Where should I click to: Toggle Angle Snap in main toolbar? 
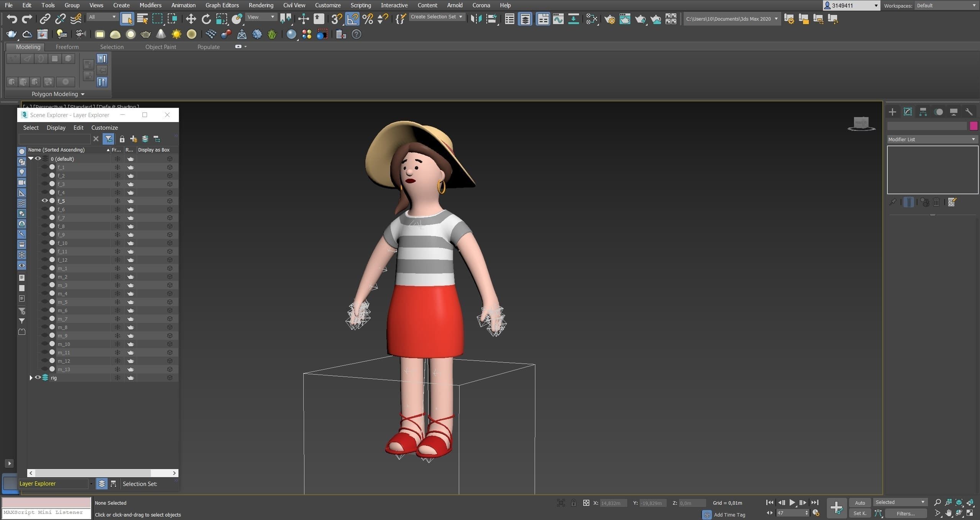click(352, 19)
